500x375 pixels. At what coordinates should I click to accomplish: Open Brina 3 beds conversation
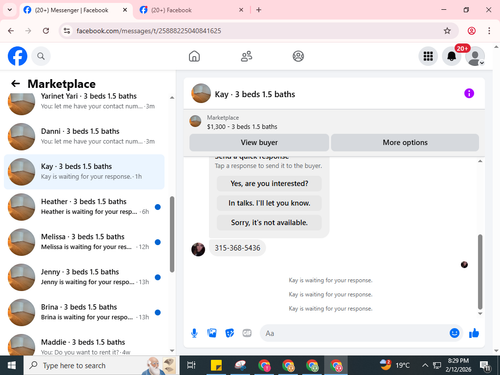pos(84,312)
